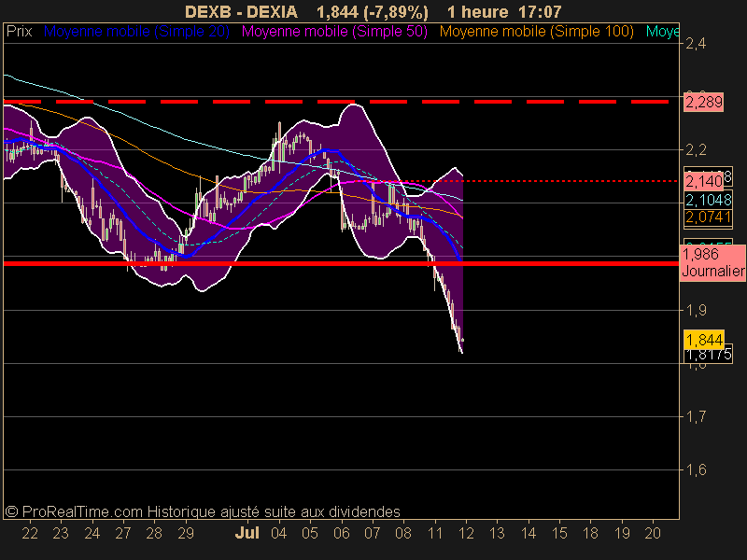747x560 pixels.
Task: Click the 29 date label on time axis
Action: point(185,533)
